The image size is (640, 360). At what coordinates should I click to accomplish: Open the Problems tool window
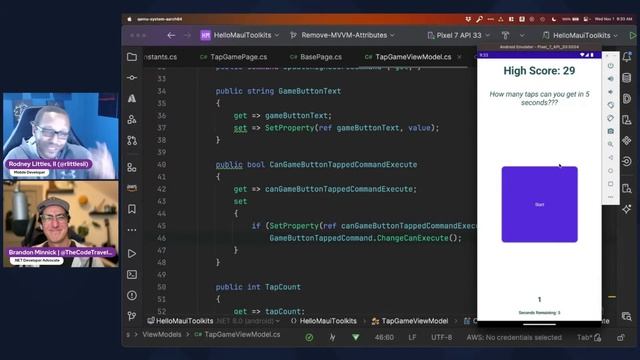pyautogui.click(x=132, y=295)
